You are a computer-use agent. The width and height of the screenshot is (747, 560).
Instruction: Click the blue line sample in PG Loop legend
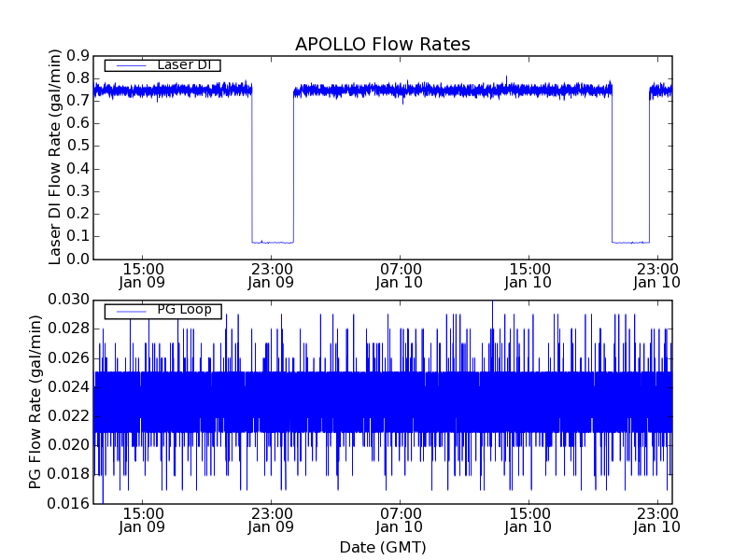click(x=132, y=312)
